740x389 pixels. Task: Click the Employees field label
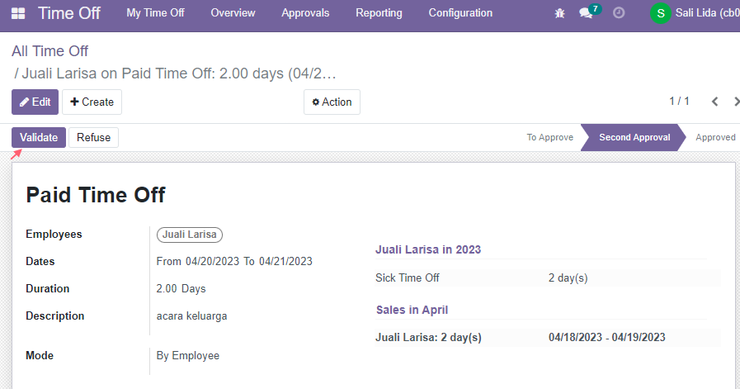click(54, 234)
